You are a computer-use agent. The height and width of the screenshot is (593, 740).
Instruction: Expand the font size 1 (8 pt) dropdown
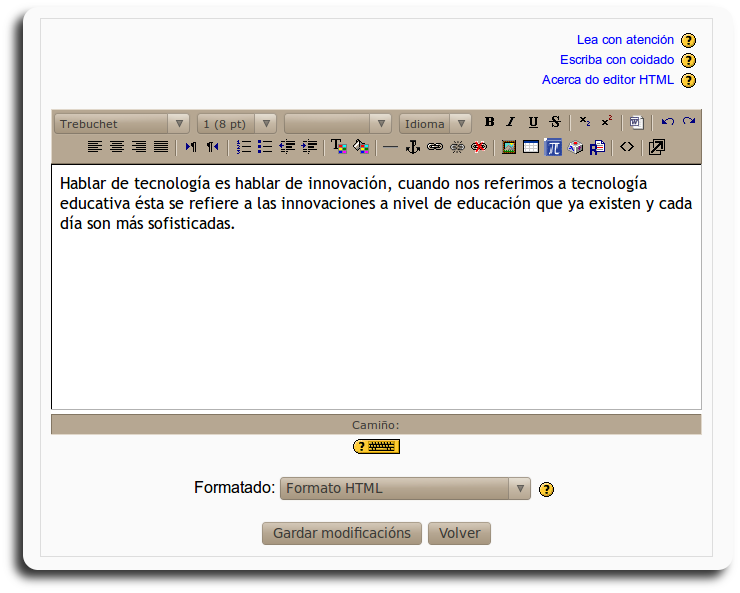237,124
